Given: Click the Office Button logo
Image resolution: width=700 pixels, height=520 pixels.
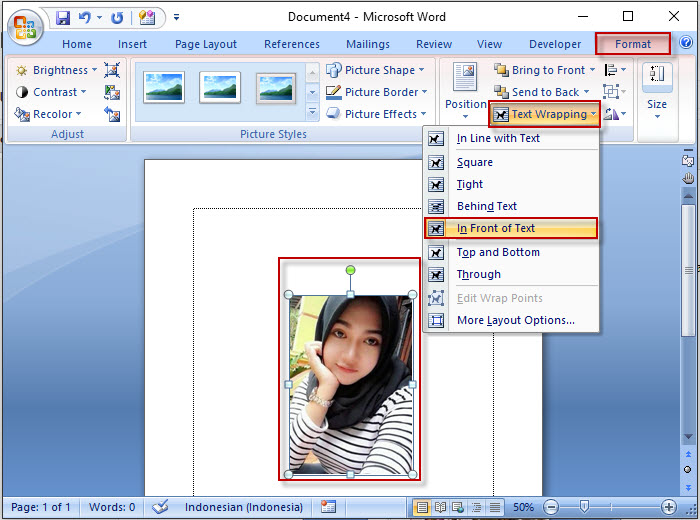Looking at the screenshot, I should [25, 28].
